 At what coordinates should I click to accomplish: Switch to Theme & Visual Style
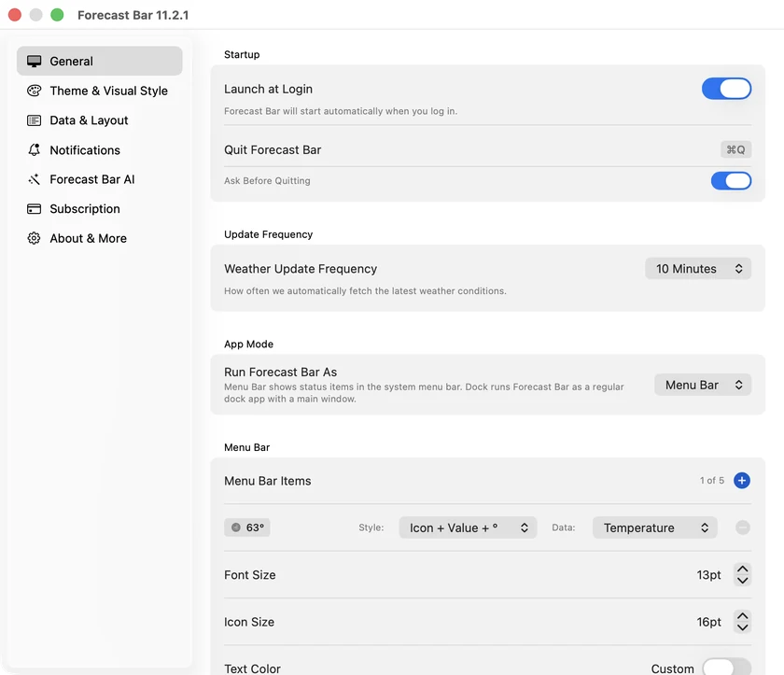click(100, 91)
